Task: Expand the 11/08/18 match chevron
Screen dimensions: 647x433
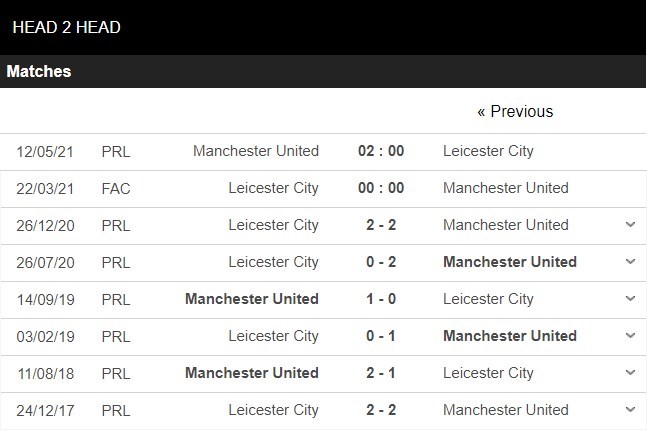Action: pyautogui.click(x=630, y=373)
